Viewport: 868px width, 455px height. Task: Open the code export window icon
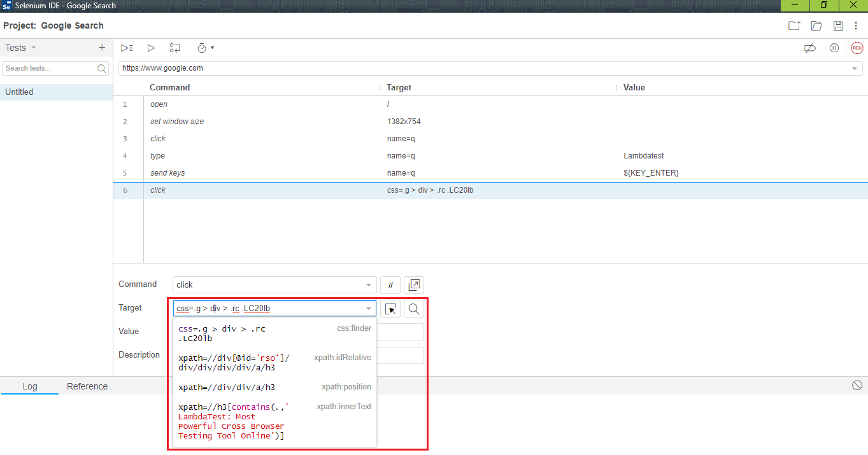pos(414,284)
